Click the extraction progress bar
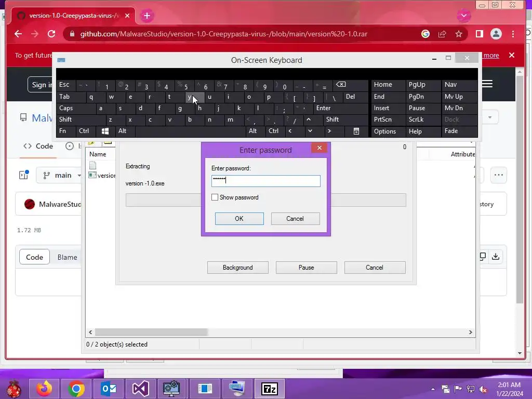532x399 pixels. pos(265,200)
